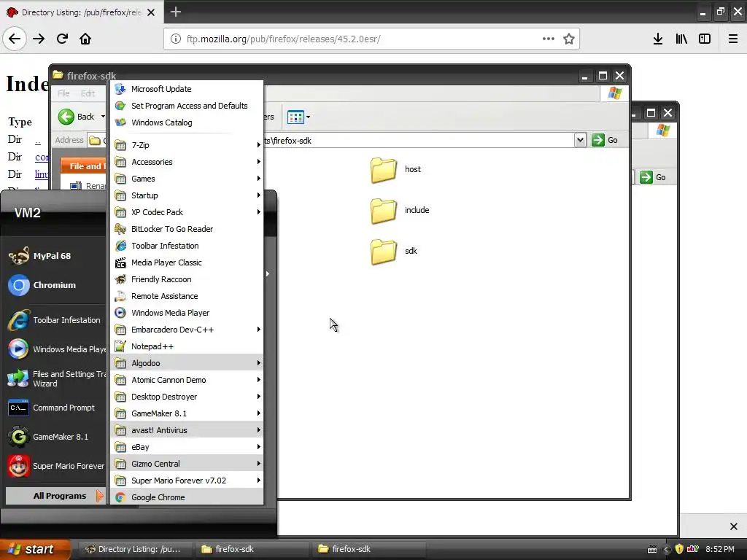
Task: Click the Start button
Action: (34, 549)
